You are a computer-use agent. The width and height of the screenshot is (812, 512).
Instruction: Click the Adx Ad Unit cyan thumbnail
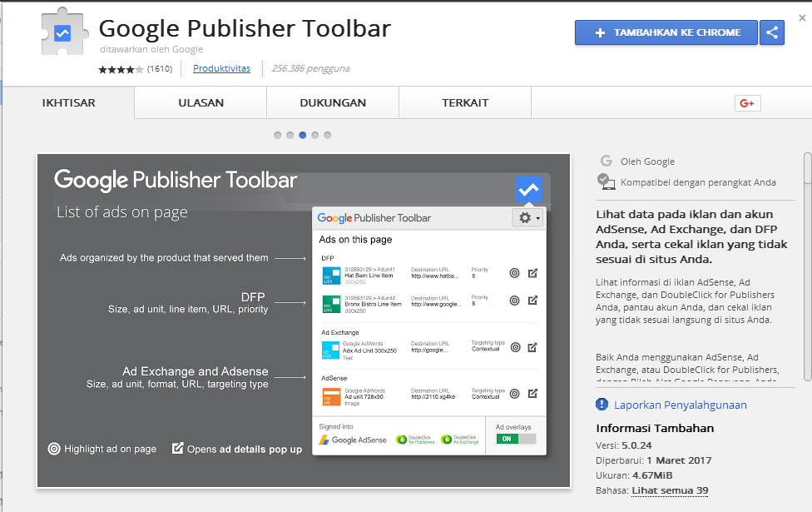click(331, 350)
